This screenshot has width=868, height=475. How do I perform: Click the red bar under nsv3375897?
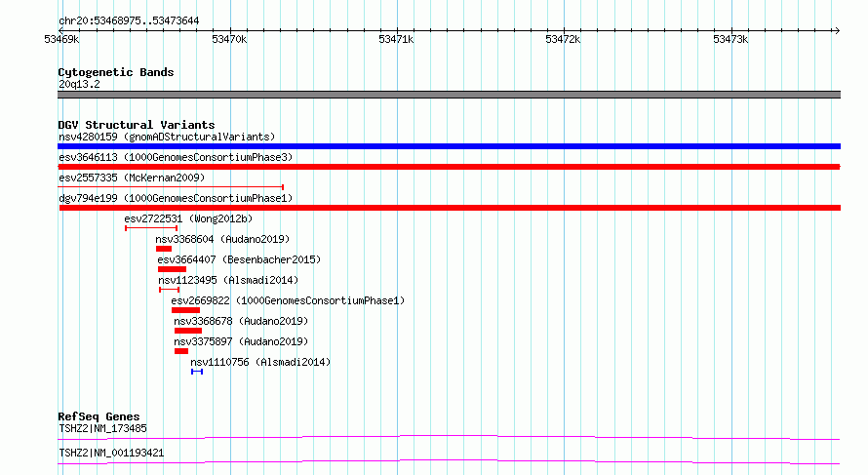click(181, 351)
